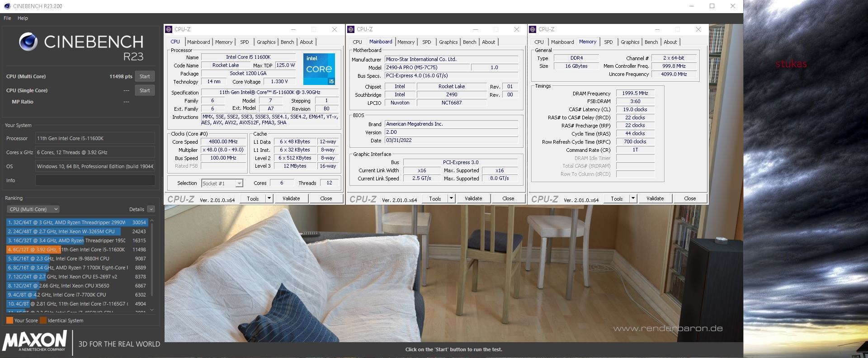Click the DRAM Frequency value 1999.5 MHz
Screen dimensions: 868x358
(x=635, y=93)
